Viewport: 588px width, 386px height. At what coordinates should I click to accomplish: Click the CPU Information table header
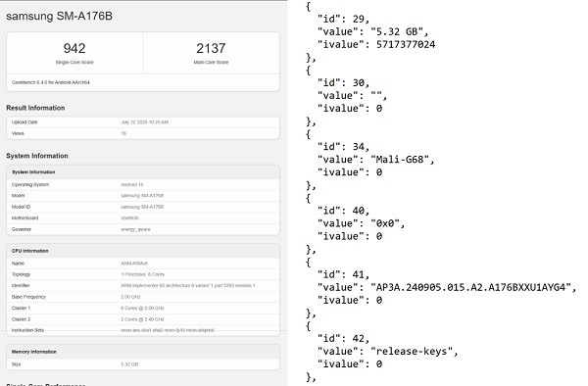pyautogui.click(x=143, y=251)
